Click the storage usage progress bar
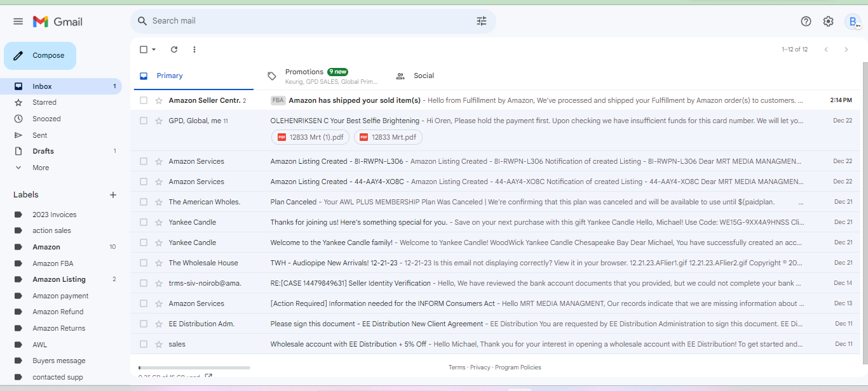The height and width of the screenshot is (391, 868). [194, 368]
